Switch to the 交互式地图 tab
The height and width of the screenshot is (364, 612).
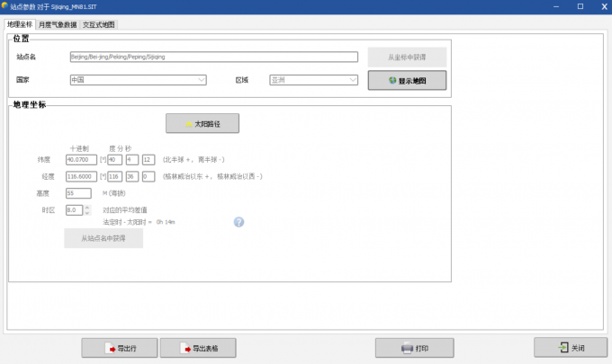coord(99,24)
